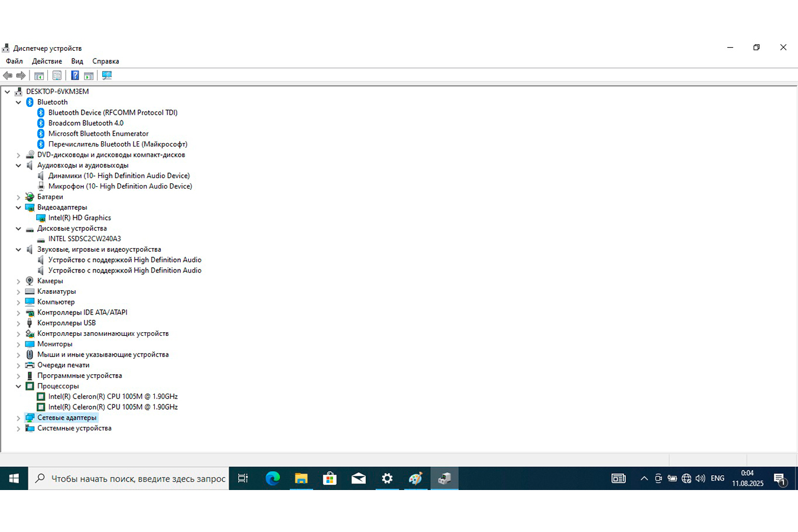
Task: Expand the Камеры category
Action: click(18, 281)
